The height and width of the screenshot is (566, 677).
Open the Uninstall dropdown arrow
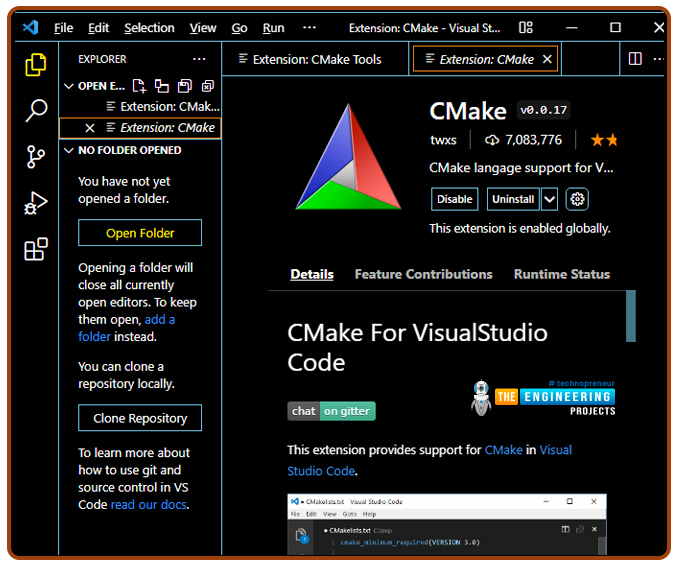pyautogui.click(x=549, y=199)
